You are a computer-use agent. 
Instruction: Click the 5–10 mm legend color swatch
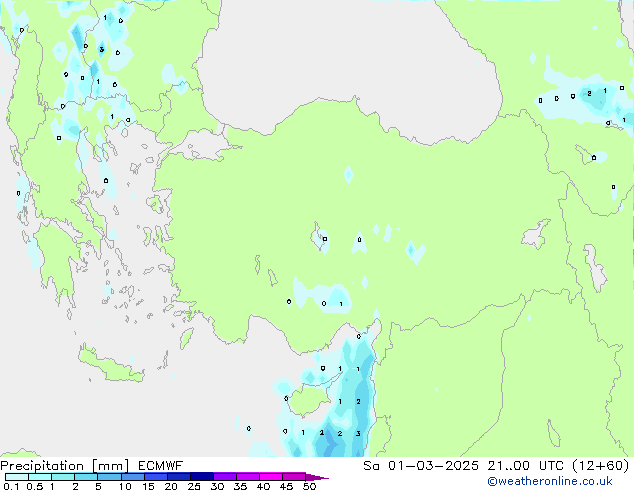[109, 477]
